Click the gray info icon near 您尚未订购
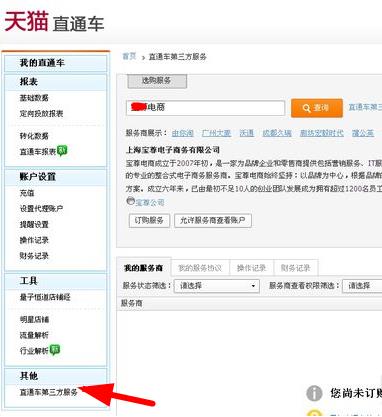382x417 pixels. (314, 393)
